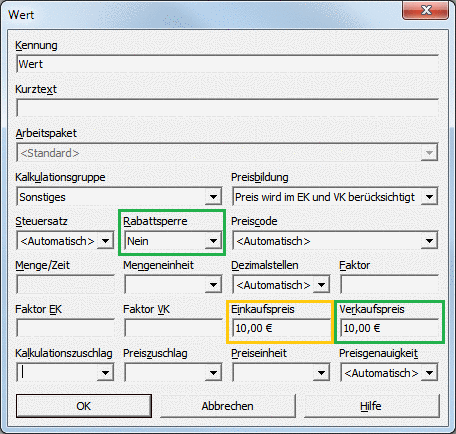Expand the Dezimalstellen dropdown
The width and height of the screenshot is (456, 434).
(x=281, y=285)
